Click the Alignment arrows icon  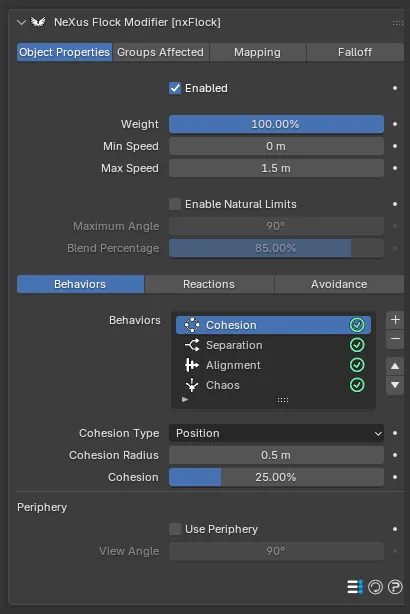(192, 365)
